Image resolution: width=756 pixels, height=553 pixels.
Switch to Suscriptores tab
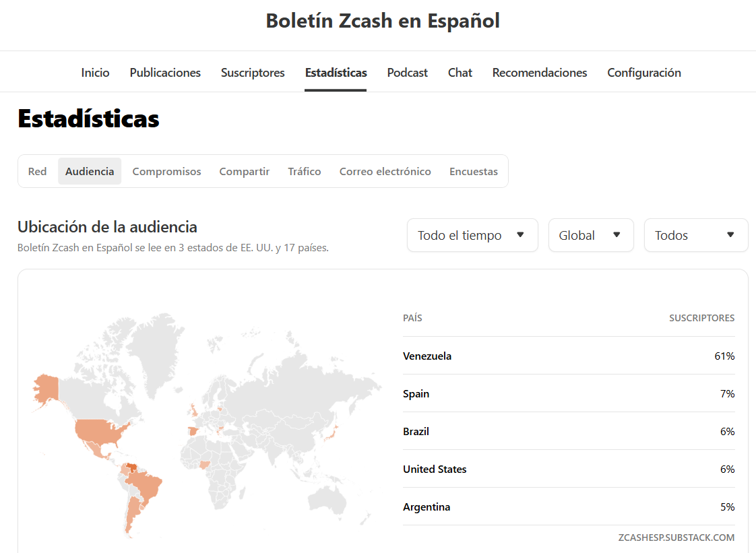[253, 73]
